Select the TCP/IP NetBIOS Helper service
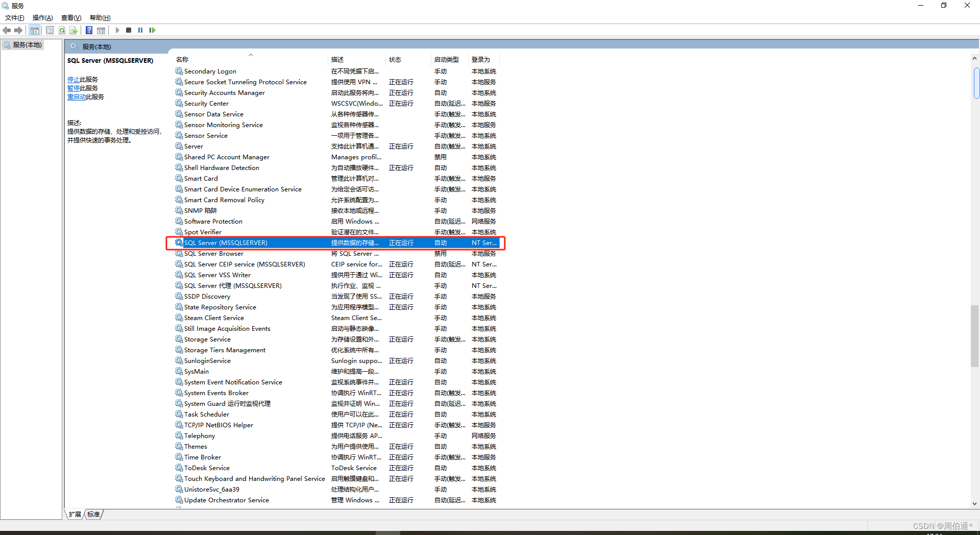 point(336,425)
